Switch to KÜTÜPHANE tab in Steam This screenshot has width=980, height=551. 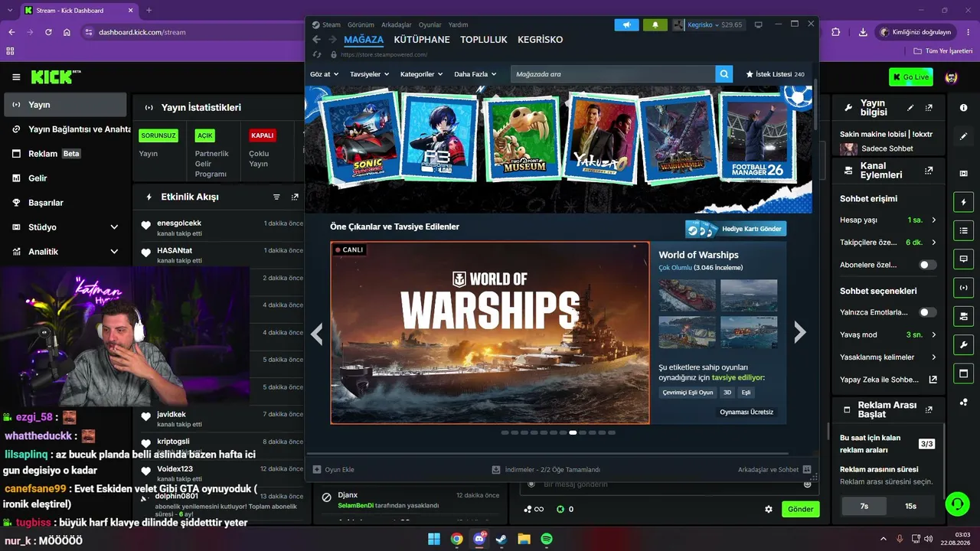coord(422,40)
